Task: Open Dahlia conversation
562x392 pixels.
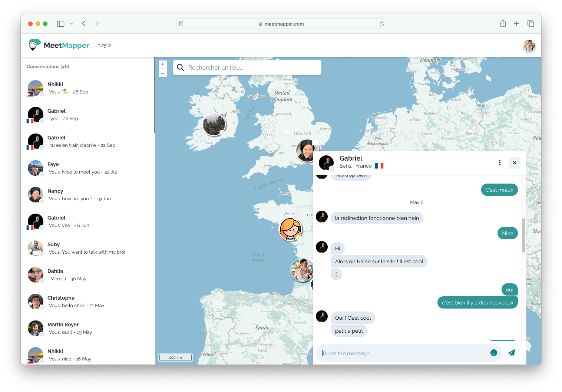Action: 87,275
